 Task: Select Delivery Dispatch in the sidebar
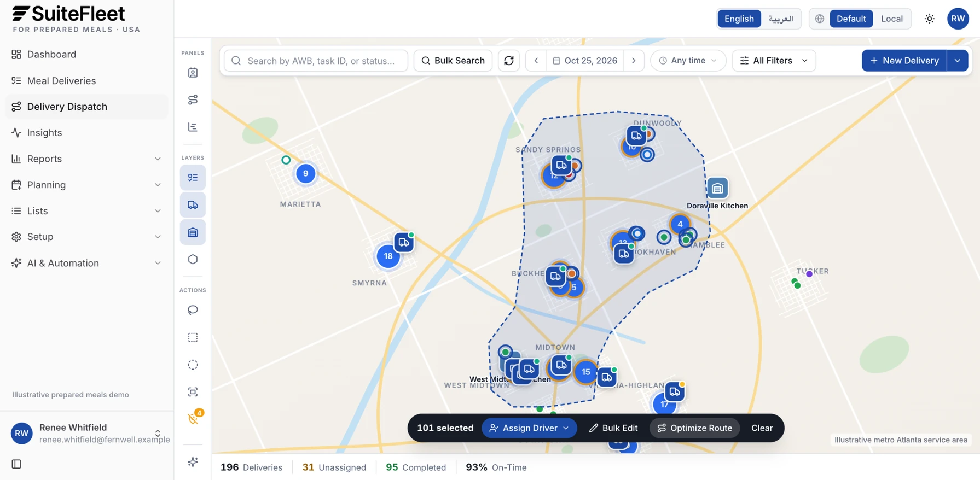click(86, 107)
